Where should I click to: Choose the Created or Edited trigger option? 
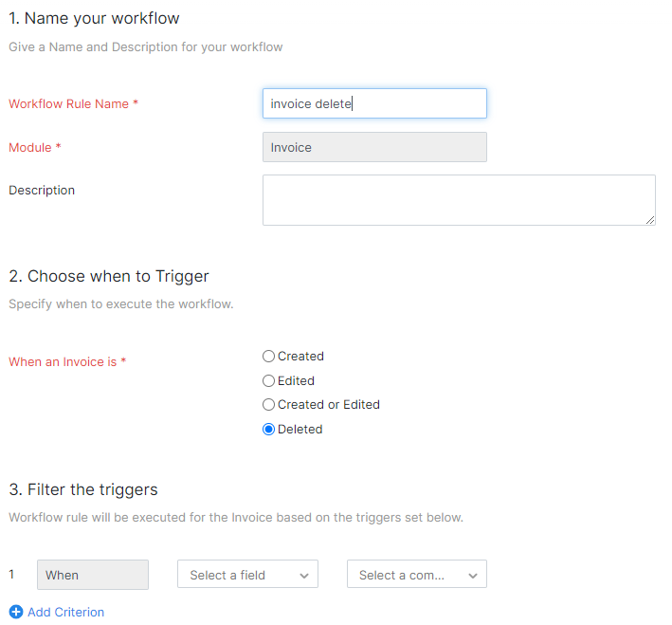point(269,405)
